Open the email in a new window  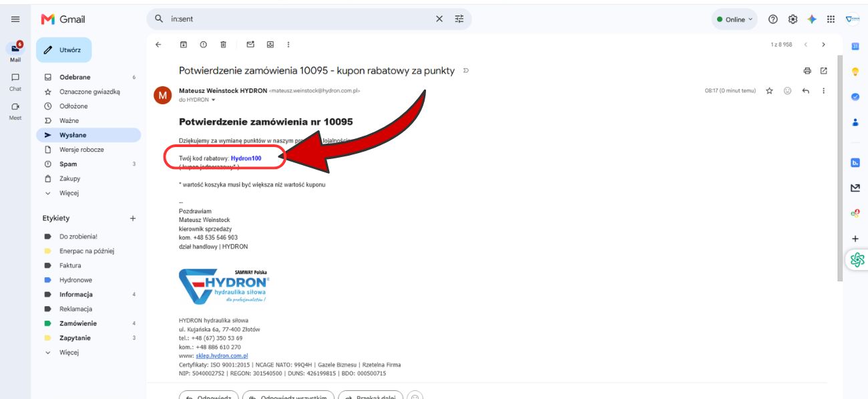click(823, 71)
